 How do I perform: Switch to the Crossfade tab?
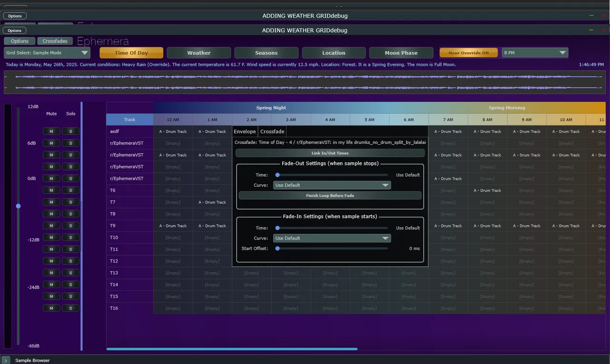coord(273,131)
